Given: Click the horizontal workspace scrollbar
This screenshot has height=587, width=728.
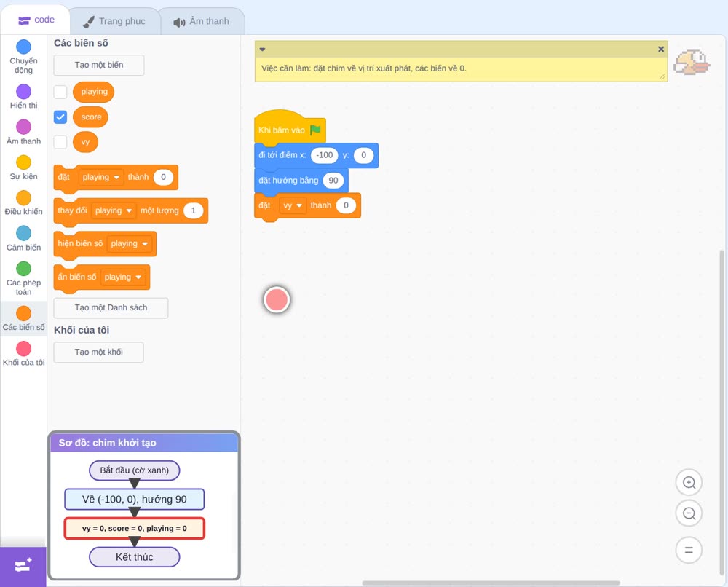Looking at the screenshot, I should 491,583.
